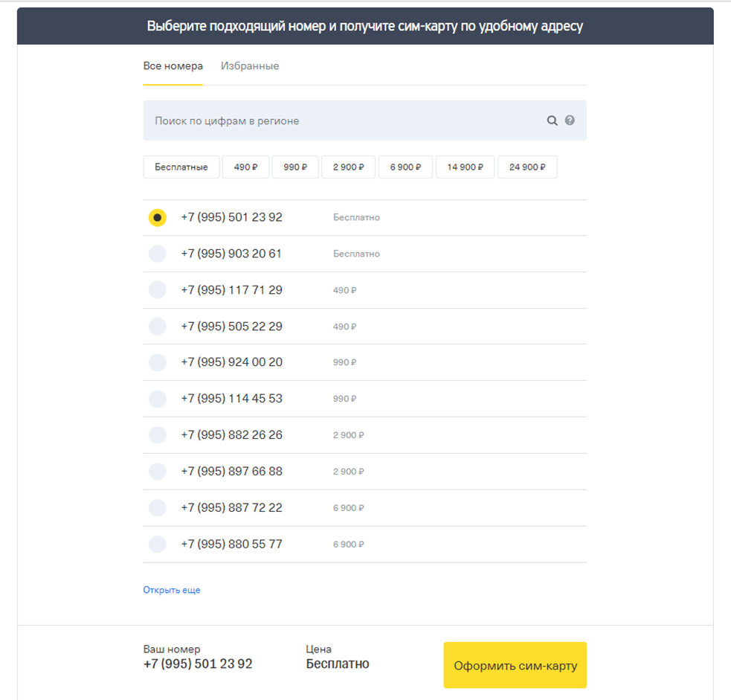Screen dimensions: 731x700
Task: Select radio button for +7 (995) 117 71 29
Action: (x=157, y=290)
